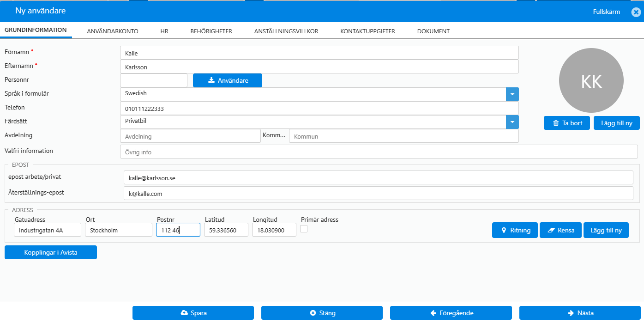The width and height of the screenshot is (644, 323).
Task: Click the KK avatar circle
Action: click(x=591, y=81)
